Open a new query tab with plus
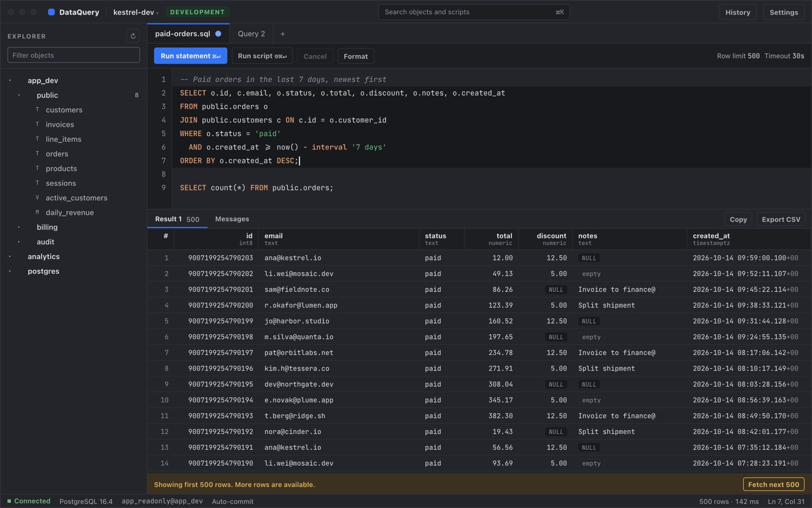Screen dimensions: 812x508 tap(283, 34)
